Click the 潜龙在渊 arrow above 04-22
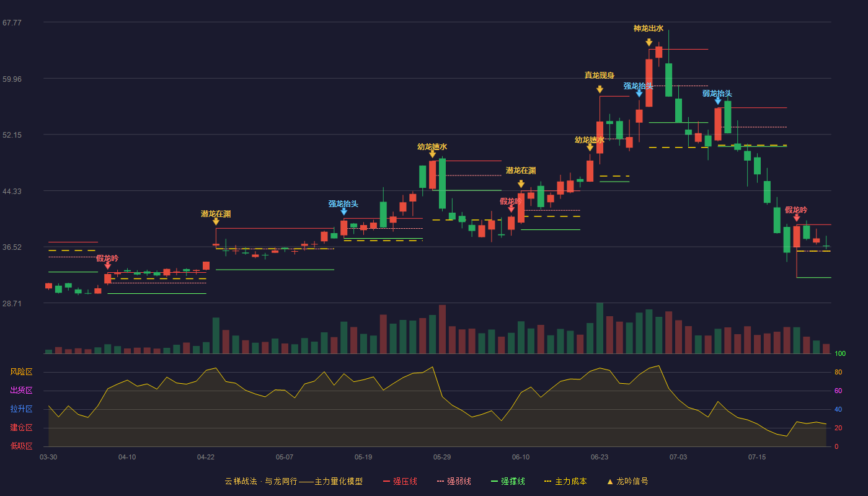This screenshot has width=868, height=496. coord(216,221)
